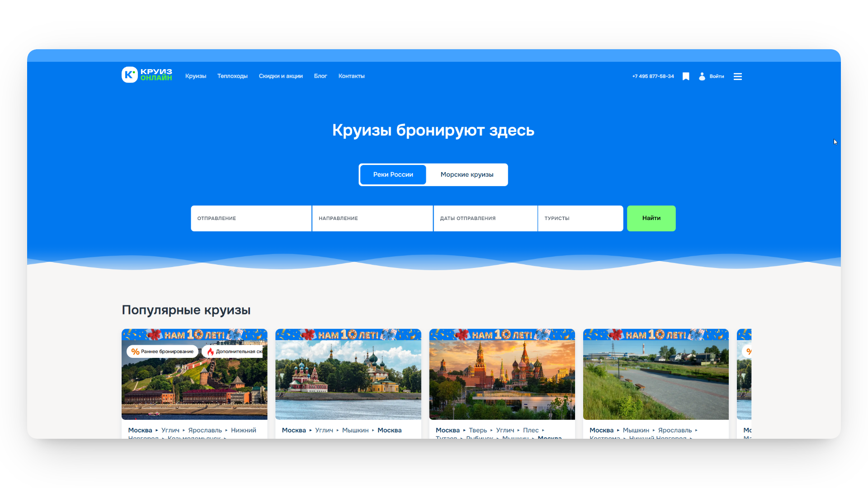This screenshot has height=488, width=868.
Task: Click the Круиз Онлайн logo
Action: pyautogui.click(x=147, y=75)
